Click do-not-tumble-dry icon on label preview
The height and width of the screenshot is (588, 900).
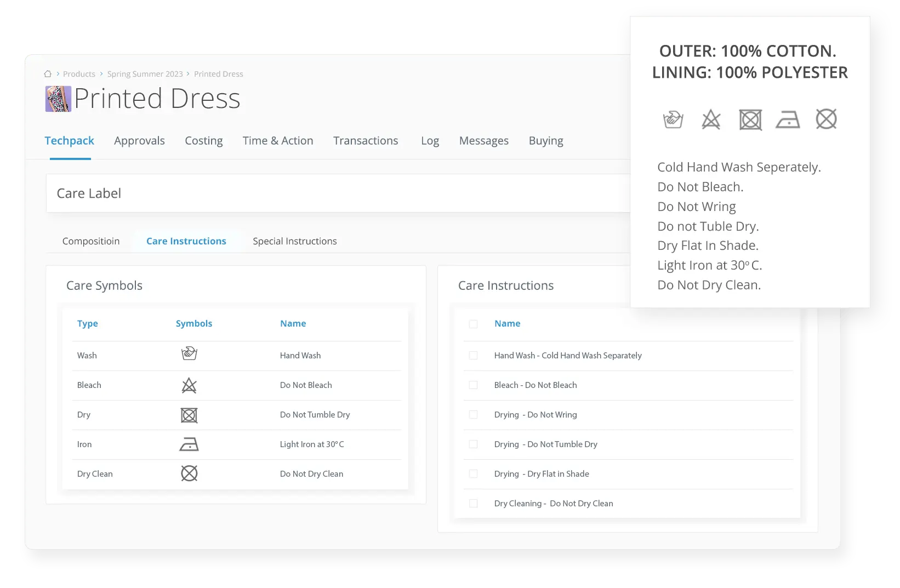pos(750,119)
